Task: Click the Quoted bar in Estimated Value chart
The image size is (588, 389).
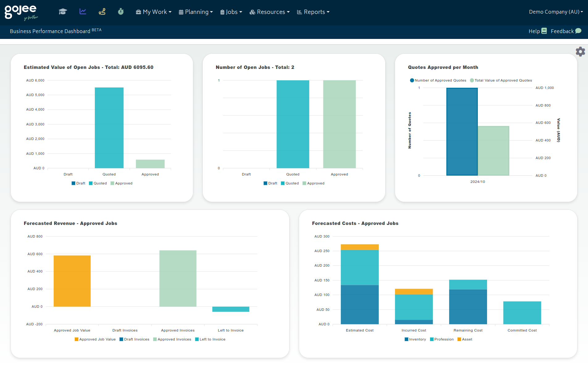Action: click(x=109, y=128)
